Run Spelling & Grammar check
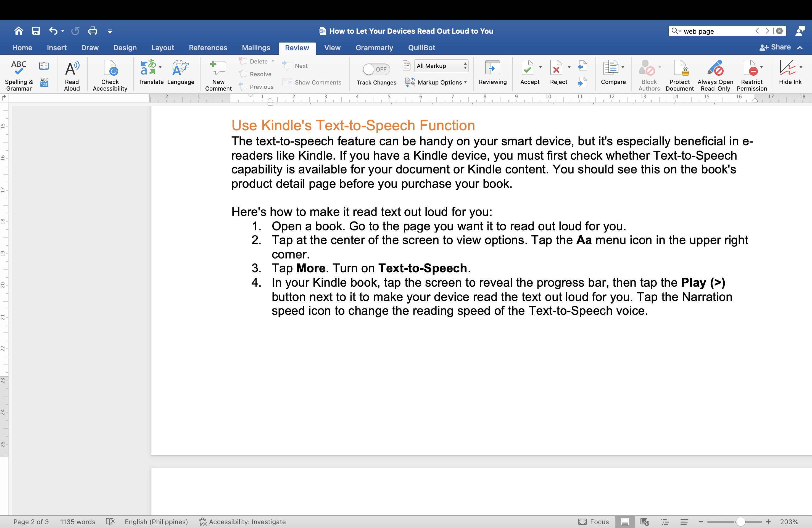 [x=19, y=74]
